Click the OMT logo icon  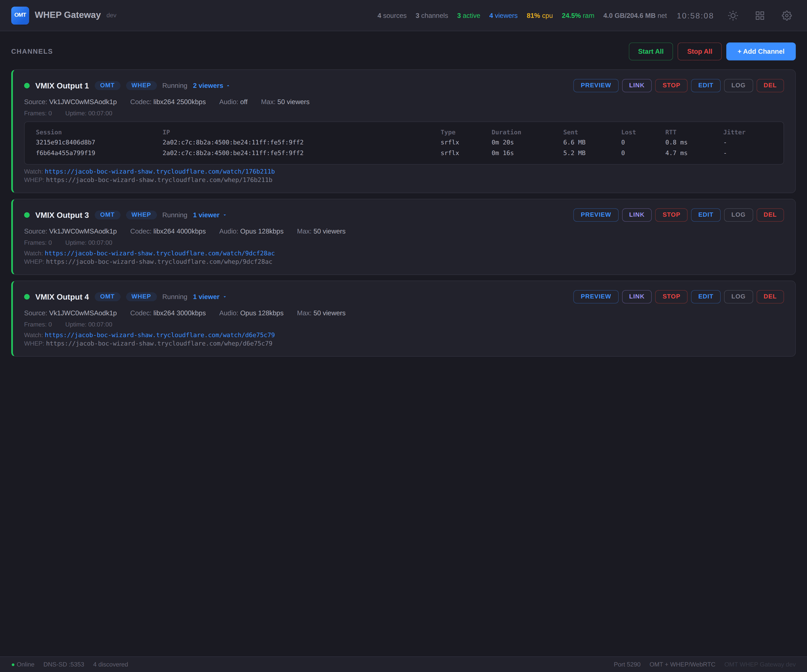(20, 15)
